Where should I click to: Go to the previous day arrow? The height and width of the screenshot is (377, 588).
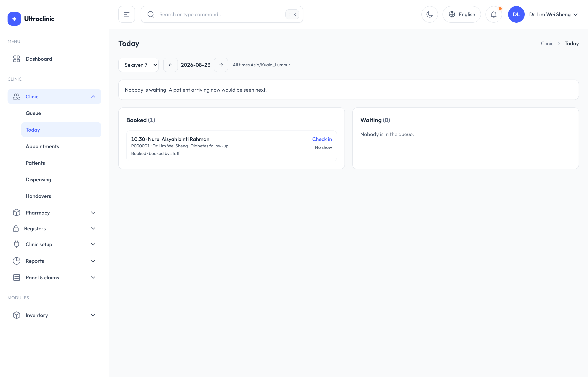(x=170, y=65)
